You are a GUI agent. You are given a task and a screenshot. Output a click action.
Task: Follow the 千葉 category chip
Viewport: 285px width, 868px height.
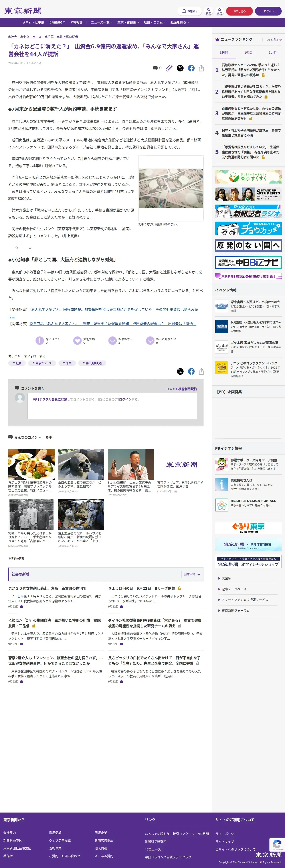[x=67, y=363]
